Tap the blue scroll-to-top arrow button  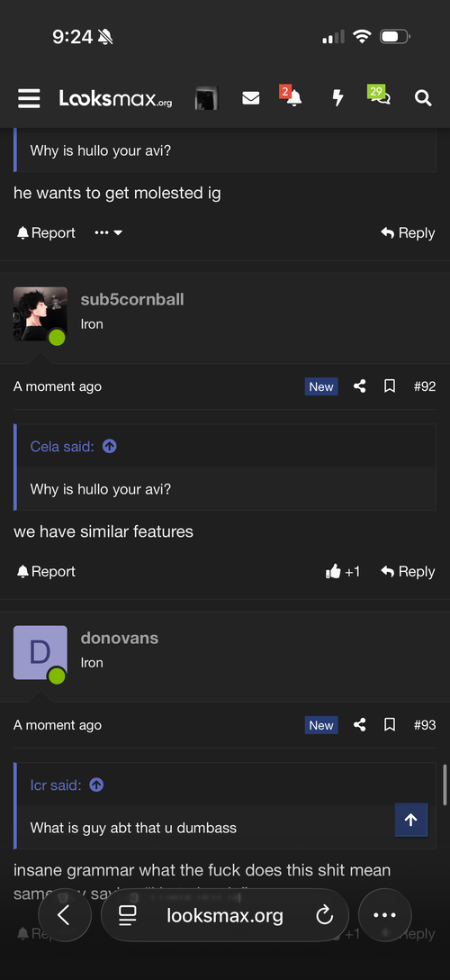click(410, 820)
